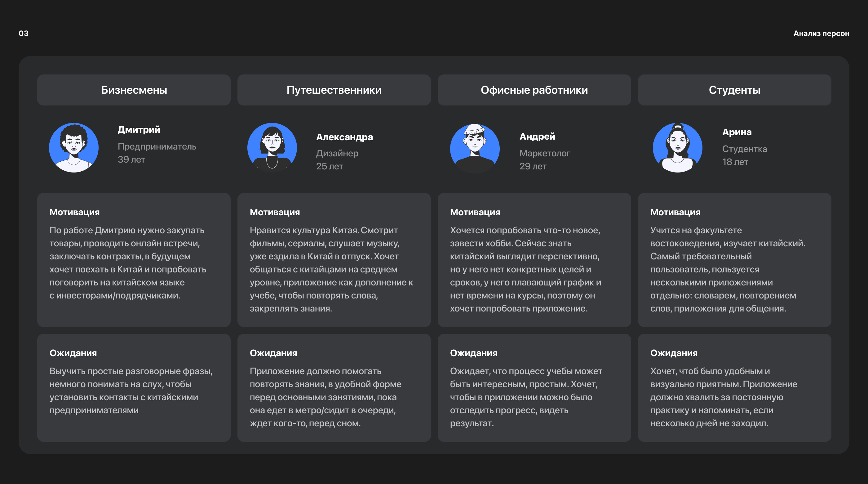Image resolution: width=868 pixels, height=484 pixels.
Task: Click the name Александра
Action: coord(344,137)
